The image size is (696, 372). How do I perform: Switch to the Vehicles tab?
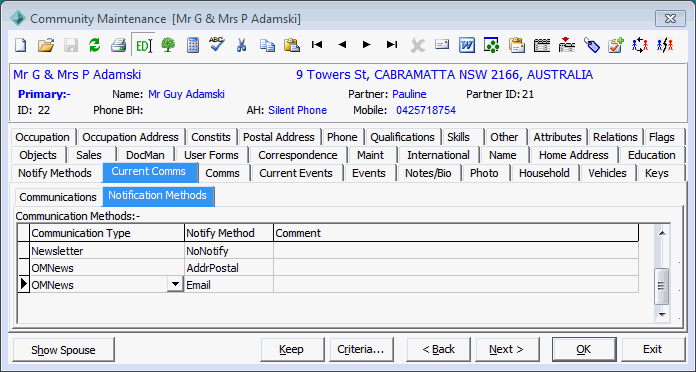coord(607,173)
